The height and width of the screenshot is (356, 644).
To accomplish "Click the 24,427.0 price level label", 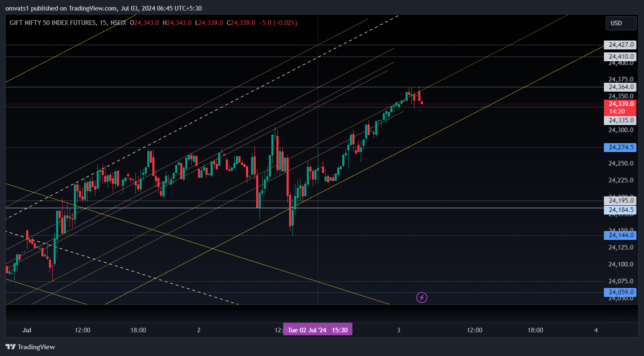I will 620,45.
